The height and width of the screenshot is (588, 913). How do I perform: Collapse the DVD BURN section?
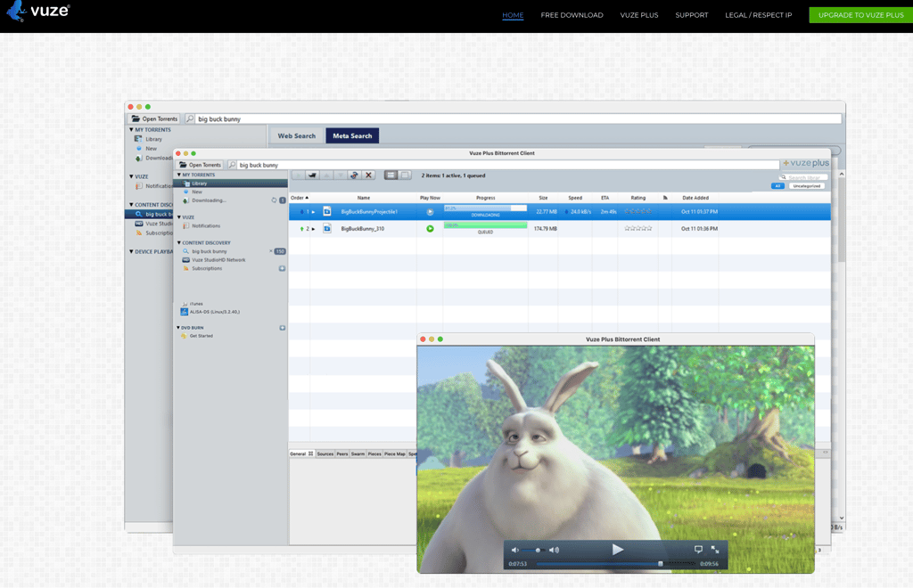pos(178,328)
